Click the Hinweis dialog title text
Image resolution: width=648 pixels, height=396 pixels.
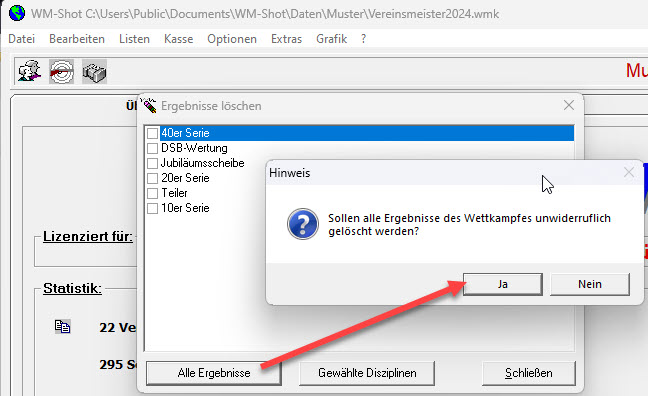pos(289,173)
